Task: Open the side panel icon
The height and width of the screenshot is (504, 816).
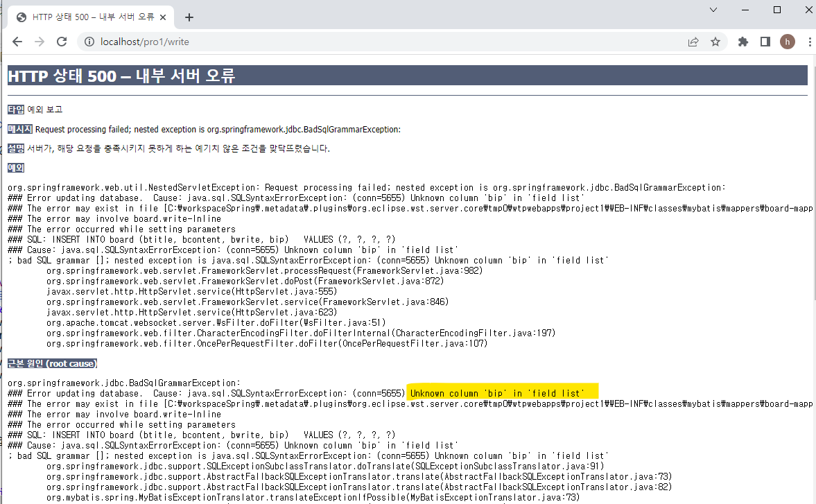Action: pyautogui.click(x=765, y=42)
